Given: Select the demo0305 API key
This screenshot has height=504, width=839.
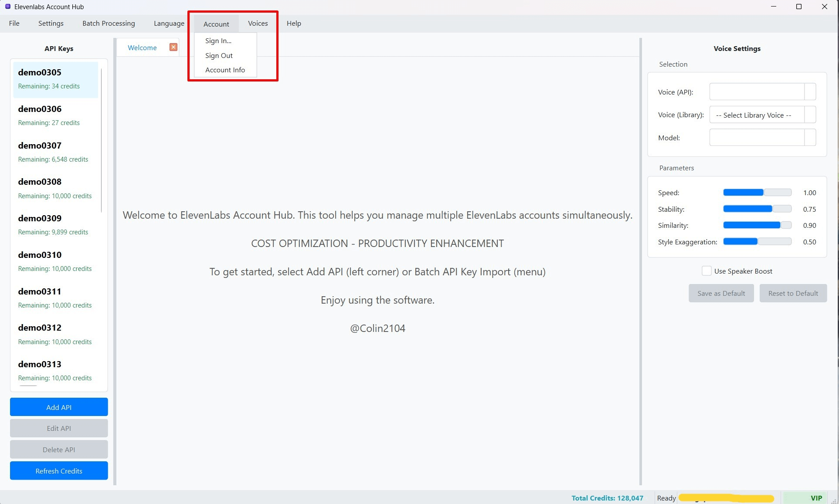Looking at the screenshot, I should 55,79.
